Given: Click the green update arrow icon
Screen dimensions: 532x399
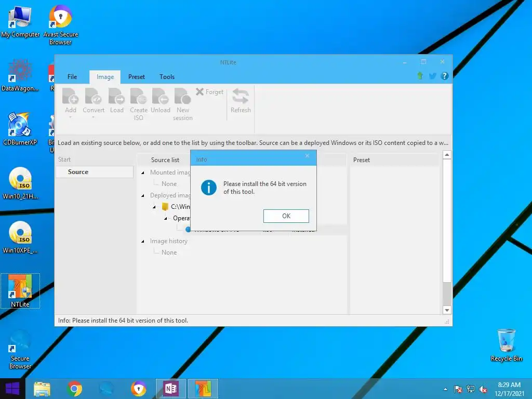Looking at the screenshot, I should (420, 76).
